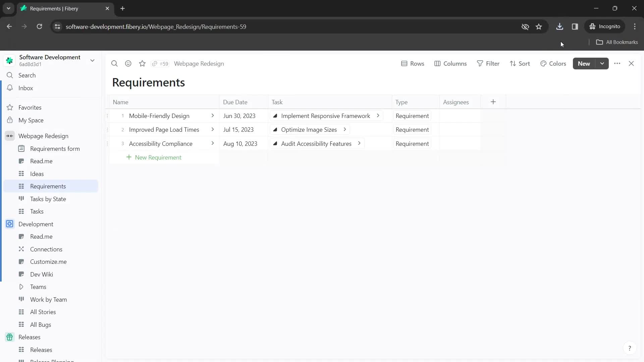Open Columns settings

(450, 64)
